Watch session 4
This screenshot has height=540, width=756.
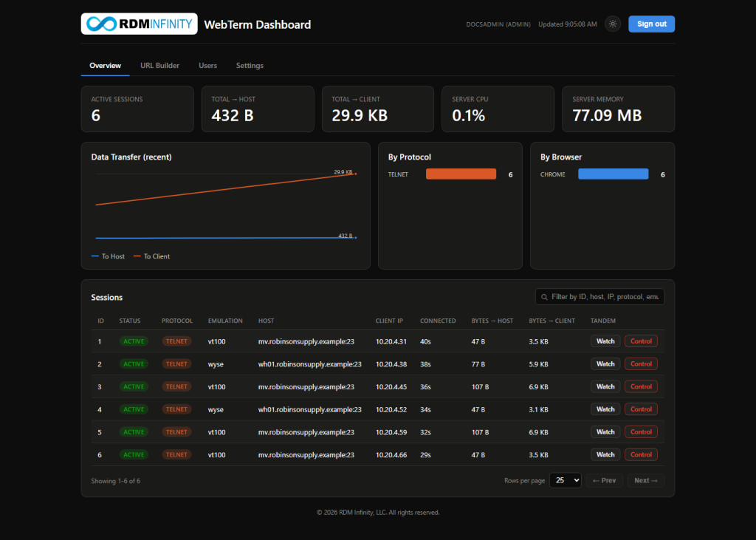(x=605, y=409)
